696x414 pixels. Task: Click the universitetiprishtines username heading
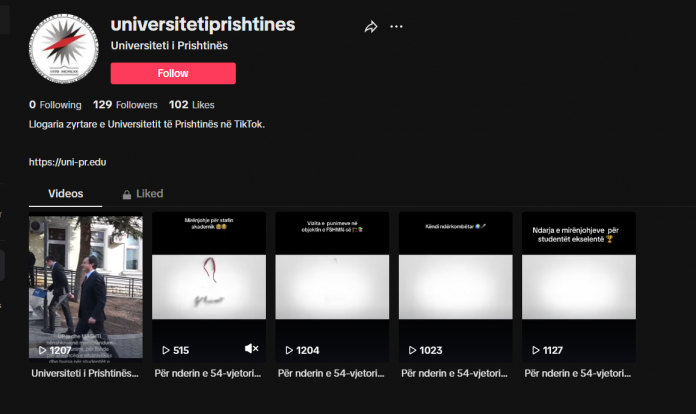(203, 24)
